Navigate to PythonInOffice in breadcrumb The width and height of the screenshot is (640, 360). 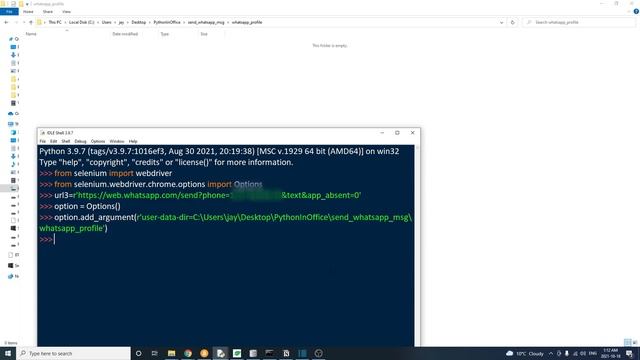tap(167, 22)
